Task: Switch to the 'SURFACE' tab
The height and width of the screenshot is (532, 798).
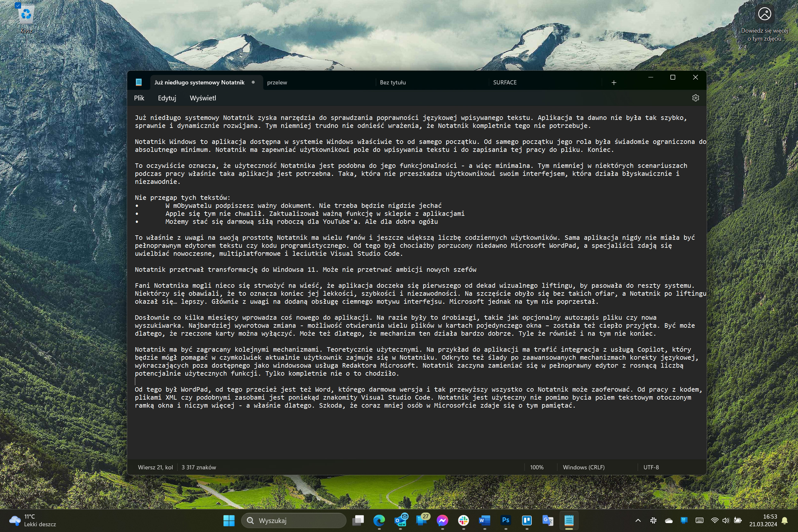Action: tap(545, 82)
